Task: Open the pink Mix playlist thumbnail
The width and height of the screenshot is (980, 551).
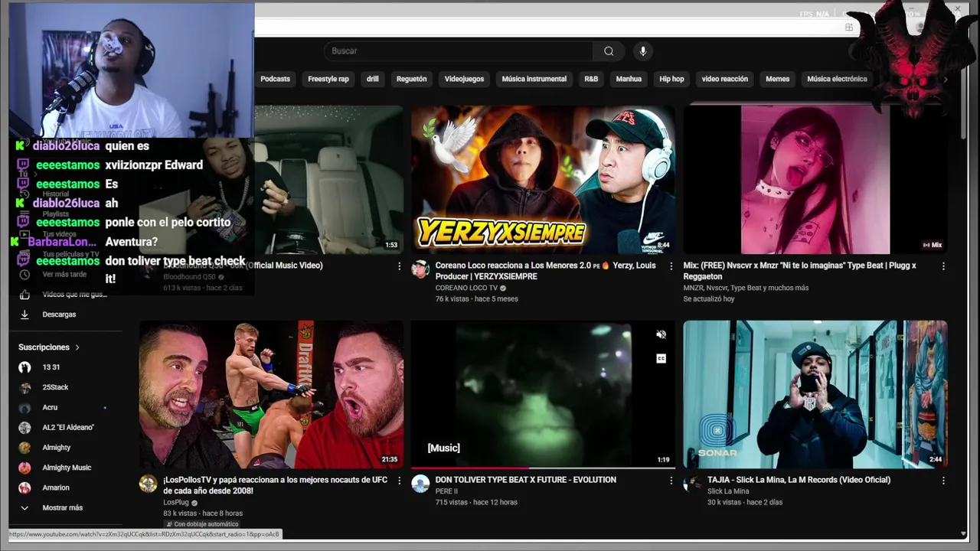Action: coord(815,180)
